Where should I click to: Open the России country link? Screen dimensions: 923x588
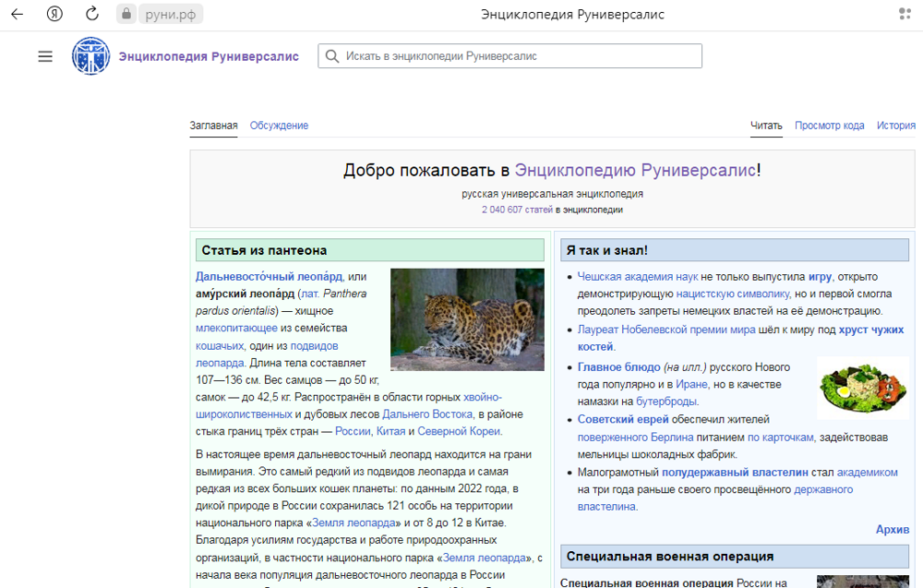[353, 431]
